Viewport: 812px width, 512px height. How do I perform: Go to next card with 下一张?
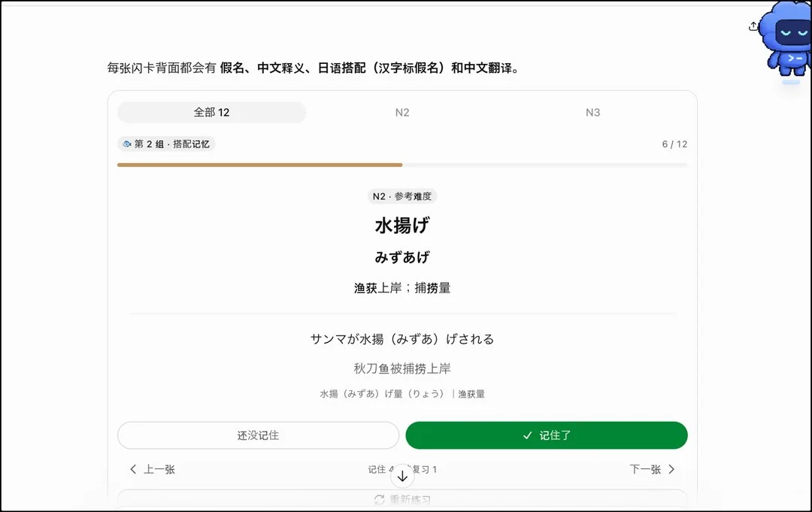coord(652,470)
